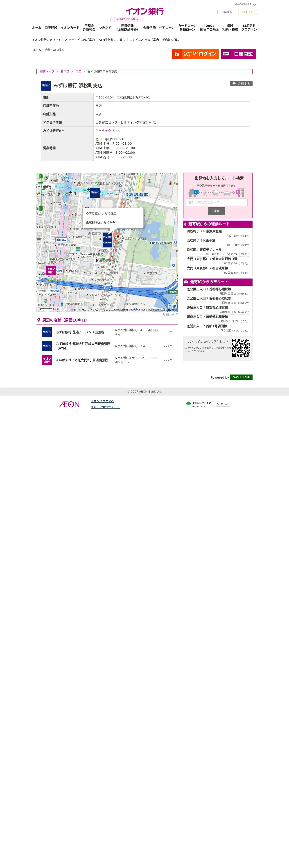Click ホーム breadcrumb link
The image size is (289, 868).
coord(37,50)
